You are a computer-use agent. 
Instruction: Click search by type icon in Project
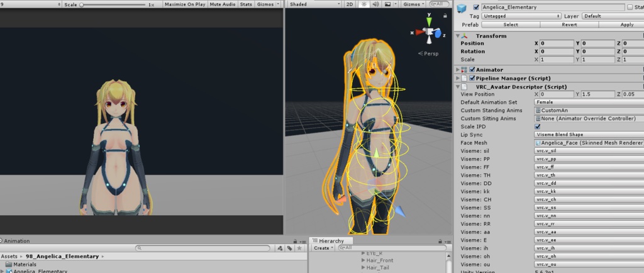click(280, 248)
